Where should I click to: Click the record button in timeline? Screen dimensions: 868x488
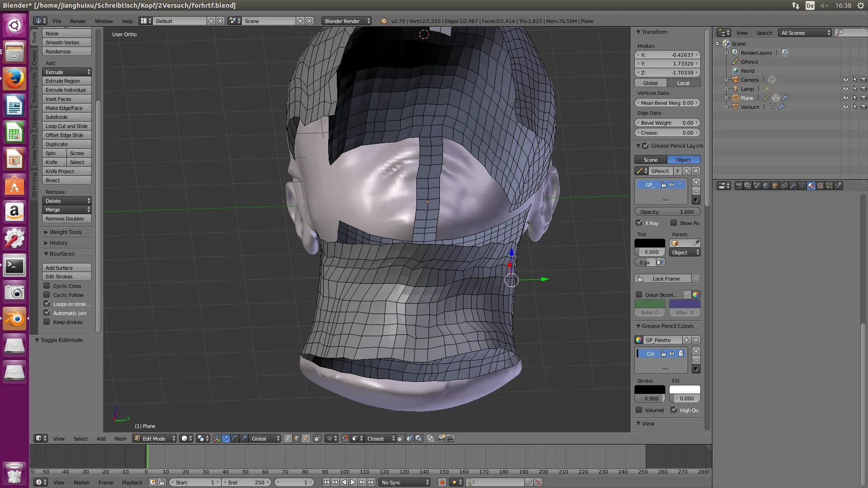pyautogui.click(x=442, y=482)
